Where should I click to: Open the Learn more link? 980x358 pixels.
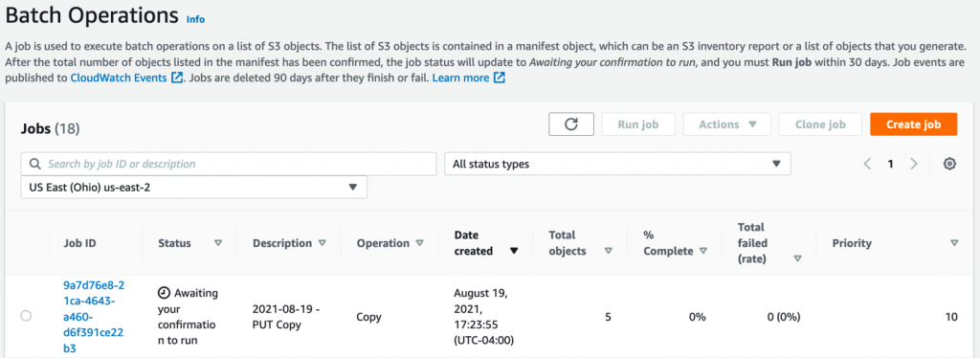[x=460, y=78]
